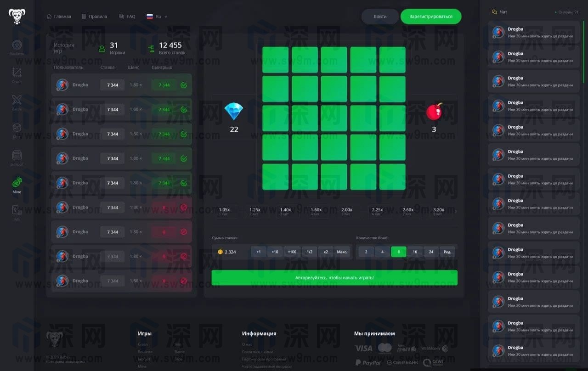The height and width of the screenshot is (371, 588).
Task: Open the Hilo card game icon
Action: point(17,211)
